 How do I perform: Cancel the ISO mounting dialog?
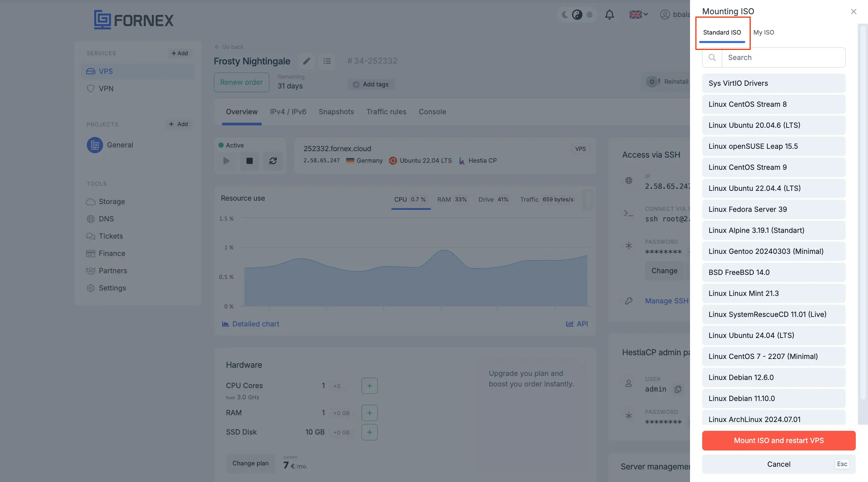779,464
